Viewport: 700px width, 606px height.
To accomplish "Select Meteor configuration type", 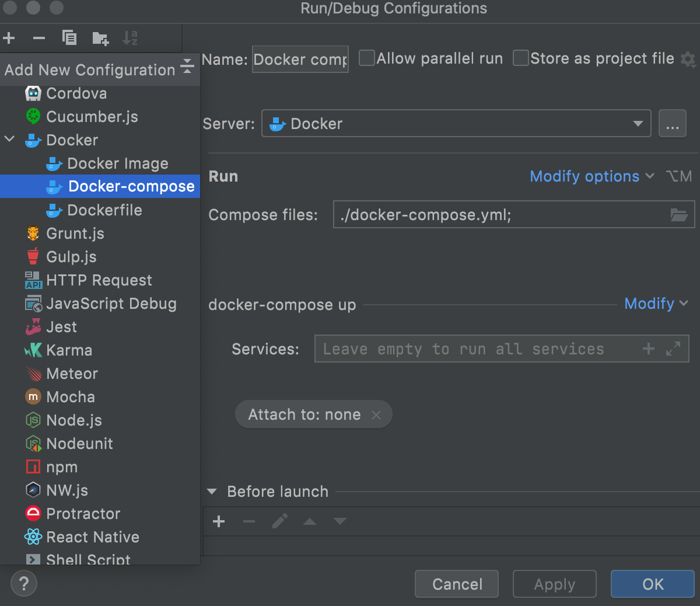I will (100, 374).
